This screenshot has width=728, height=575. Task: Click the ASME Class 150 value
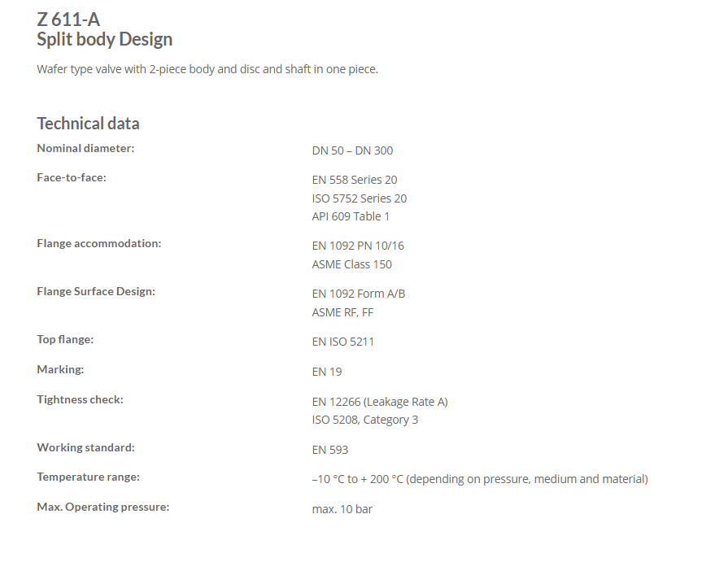coord(352,264)
